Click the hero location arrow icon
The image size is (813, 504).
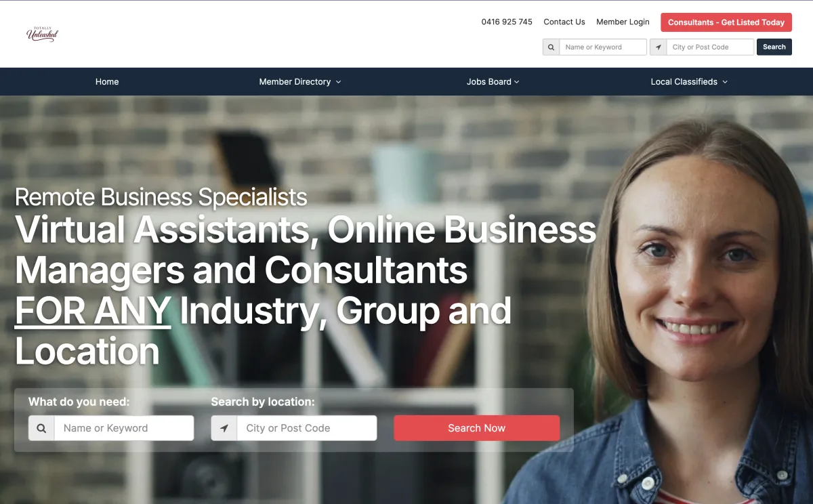(x=224, y=428)
